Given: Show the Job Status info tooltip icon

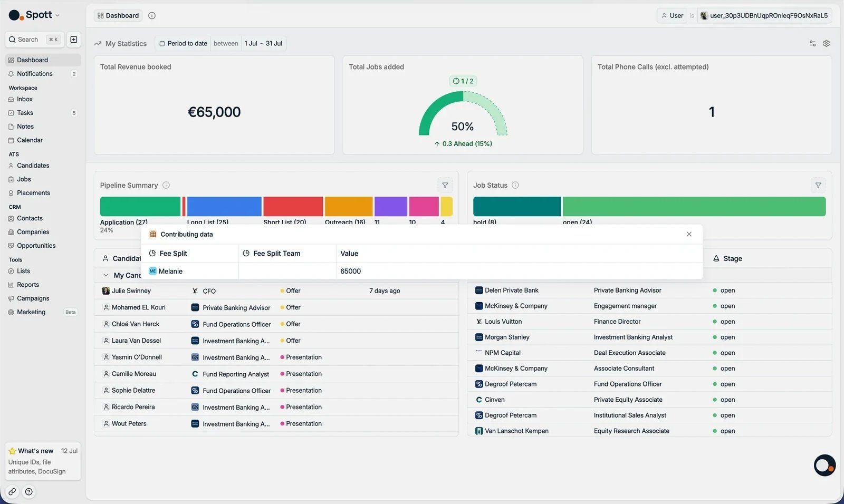Looking at the screenshot, I should pyautogui.click(x=515, y=186).
